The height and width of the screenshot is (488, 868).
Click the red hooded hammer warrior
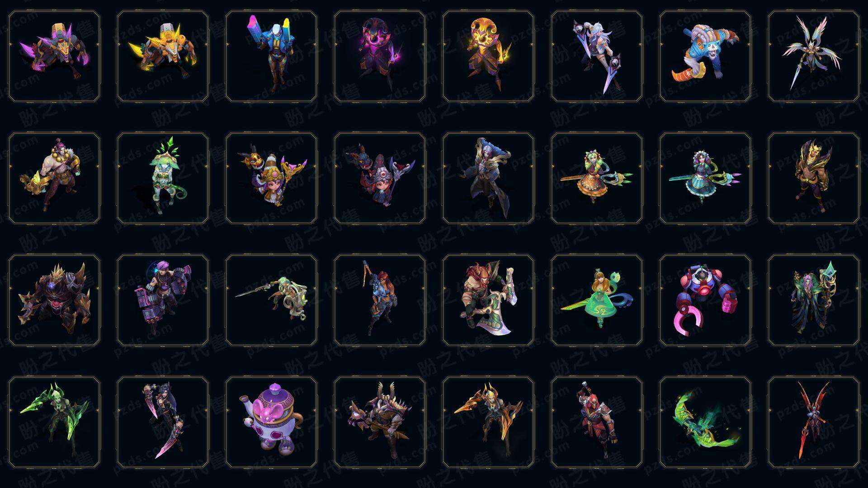pos(597,422)
